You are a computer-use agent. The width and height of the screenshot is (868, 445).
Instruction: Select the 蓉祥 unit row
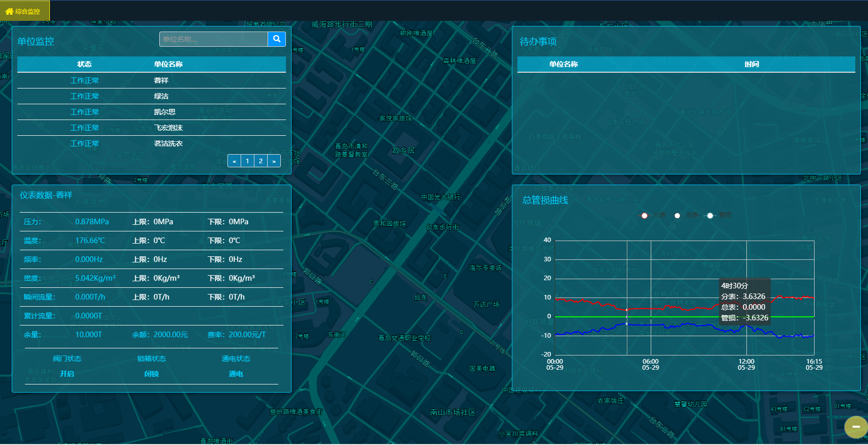coord(161,80)
